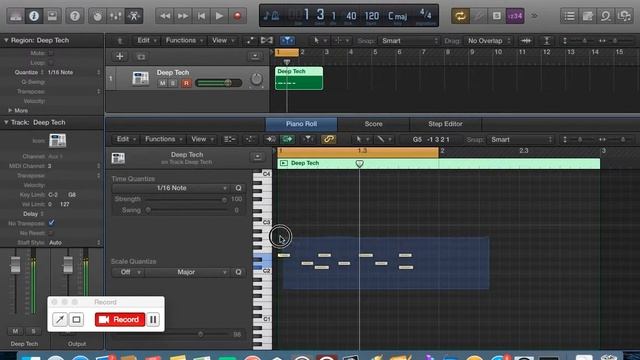Open the Time Quantize 1/16 Note dropdown

(171, 188)
